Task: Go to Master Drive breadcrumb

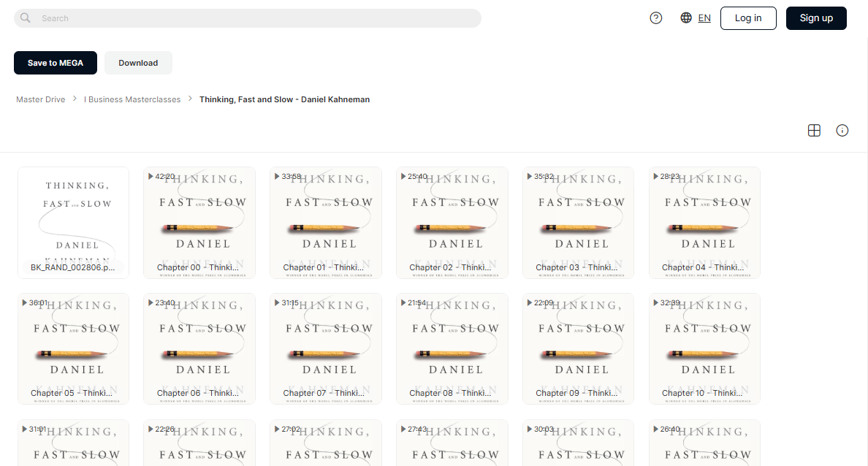Action: pos(40,99)
